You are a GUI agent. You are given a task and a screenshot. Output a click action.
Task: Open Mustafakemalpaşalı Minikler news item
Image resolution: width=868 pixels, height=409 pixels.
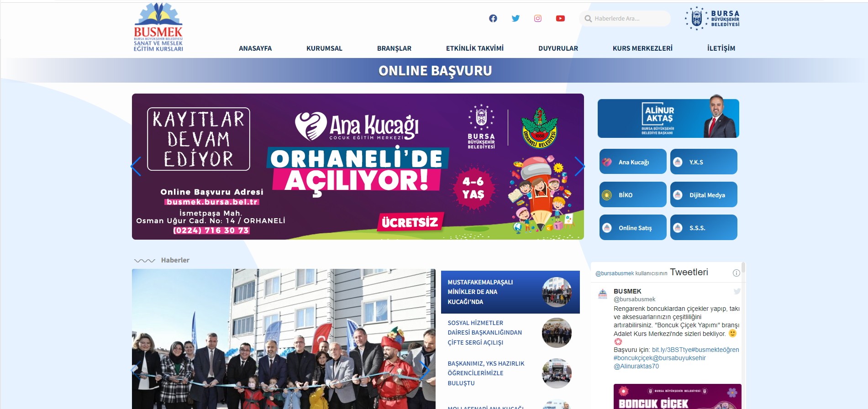(510, 292)
